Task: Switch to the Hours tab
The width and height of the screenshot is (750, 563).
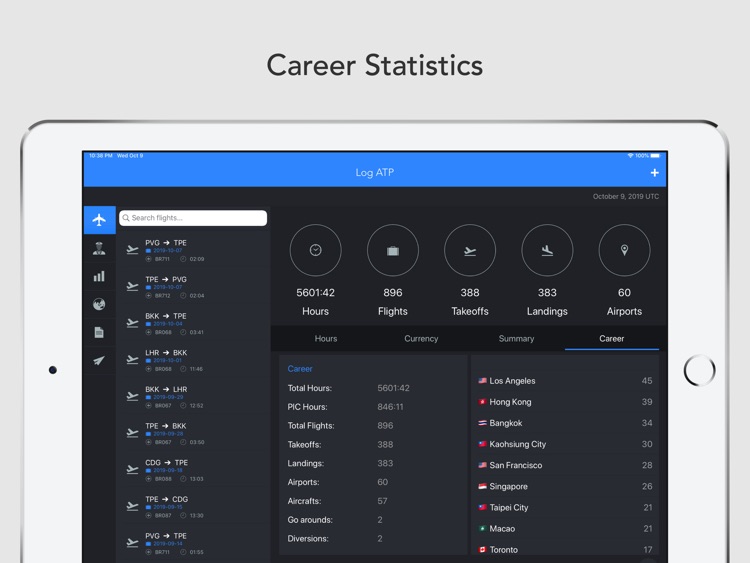Action: [326, 339]
